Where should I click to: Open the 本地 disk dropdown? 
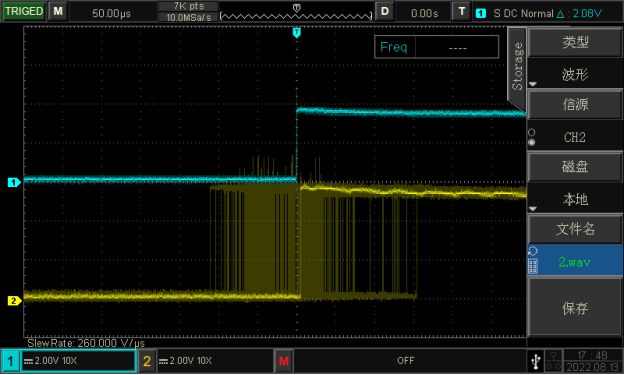pyautogui.click(x=575, y=198)
